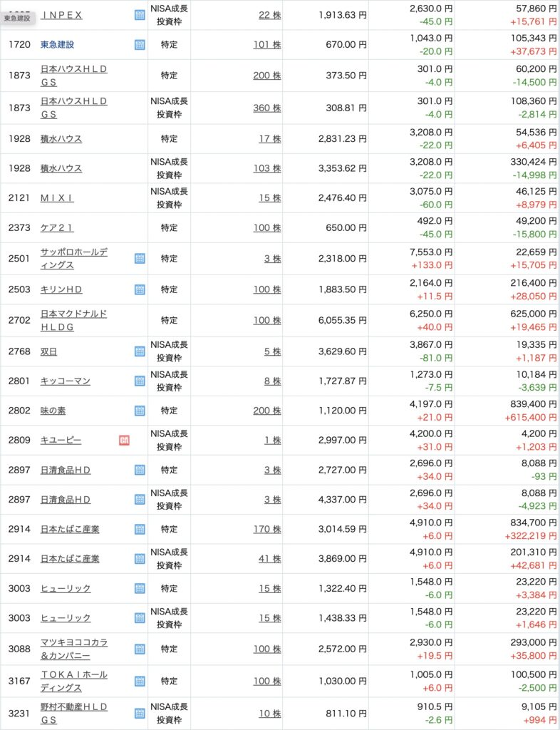The width and height of the screenshot is (560, 730).
Task: Click the calendar icon next to 双日
Action: [x=139, y=351]
